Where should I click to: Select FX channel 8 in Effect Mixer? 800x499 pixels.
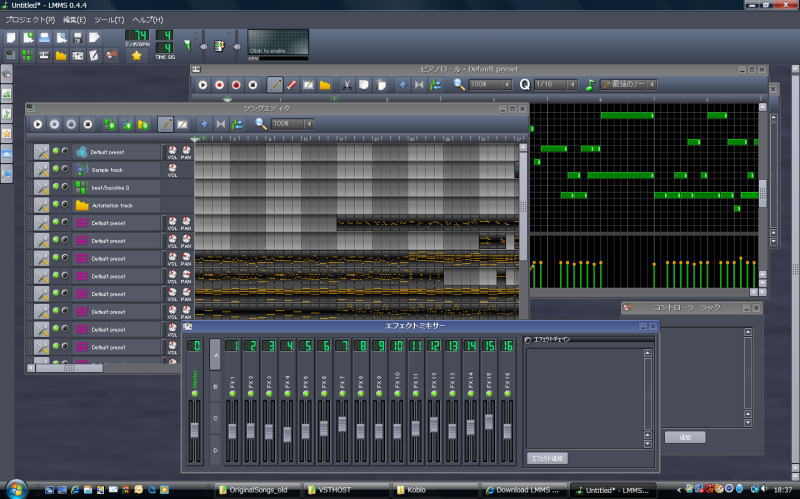coord(361,345)
